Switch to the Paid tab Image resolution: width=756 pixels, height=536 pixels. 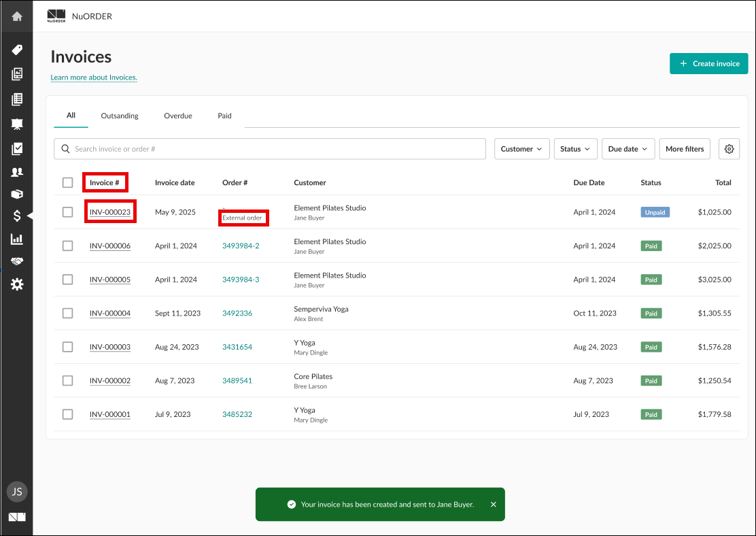pos(224,116)
